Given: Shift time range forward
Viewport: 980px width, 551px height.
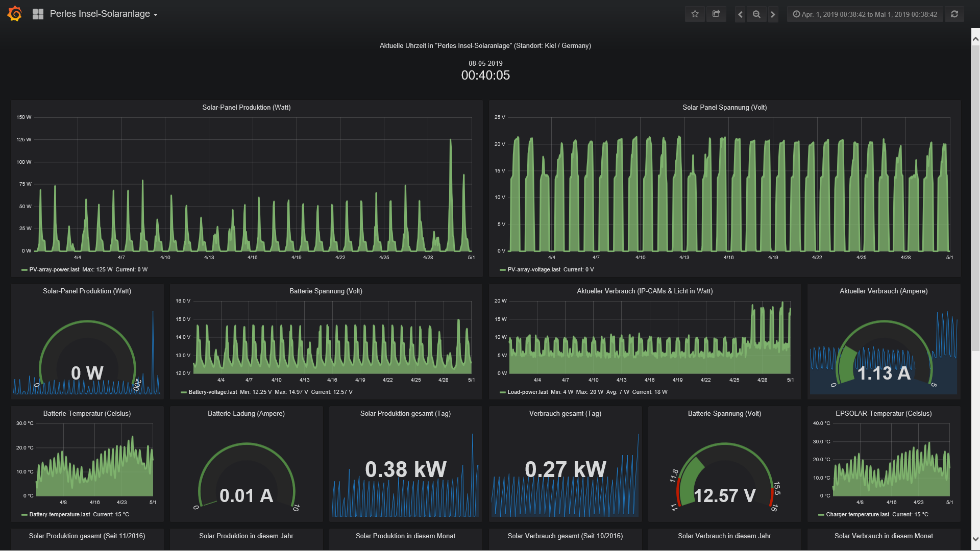Looking at the screenshot, I should tap(773, 14).
